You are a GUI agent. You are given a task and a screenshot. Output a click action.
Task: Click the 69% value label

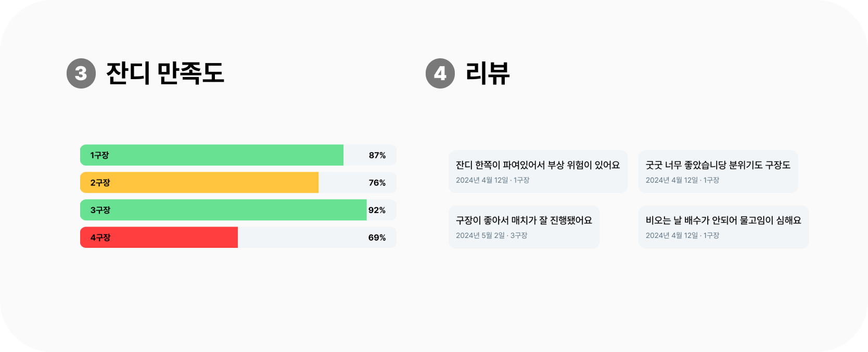pos(377,237)
